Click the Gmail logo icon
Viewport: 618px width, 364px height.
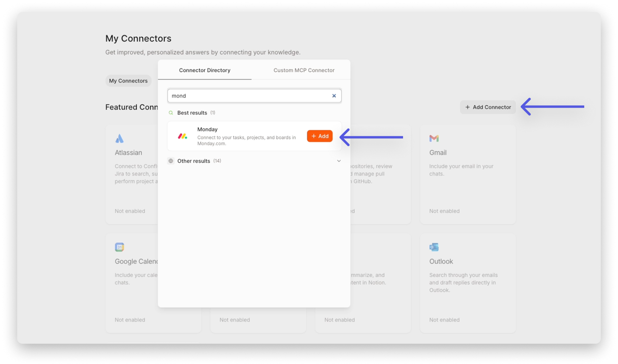[434, 138]
